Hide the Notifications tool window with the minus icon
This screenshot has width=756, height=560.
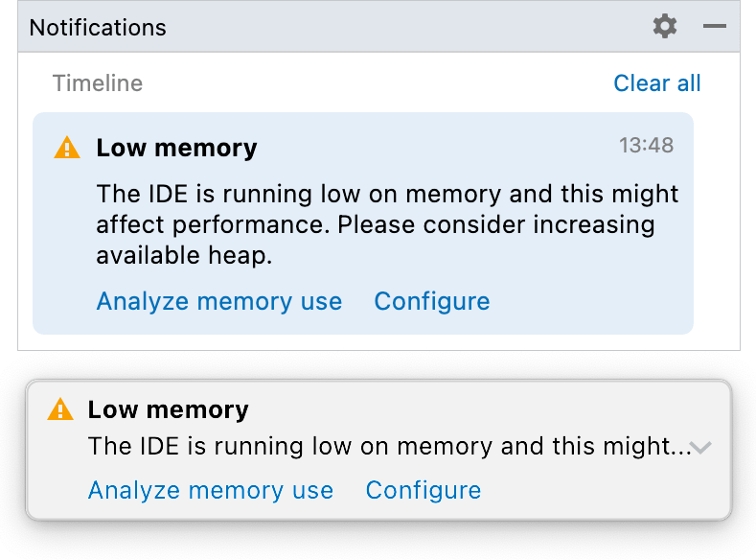[x=715, y=26]
